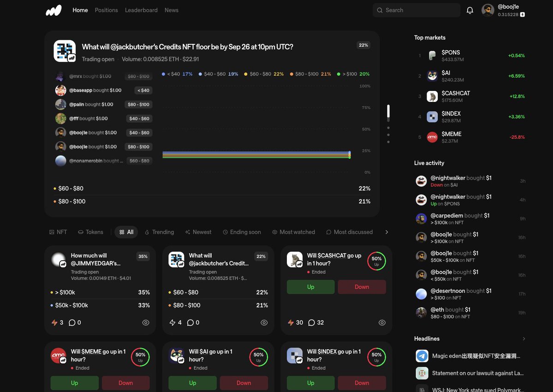Show Most discussed markets
The width and height of the screenshot is (553, 392).
tap(350, 232)
